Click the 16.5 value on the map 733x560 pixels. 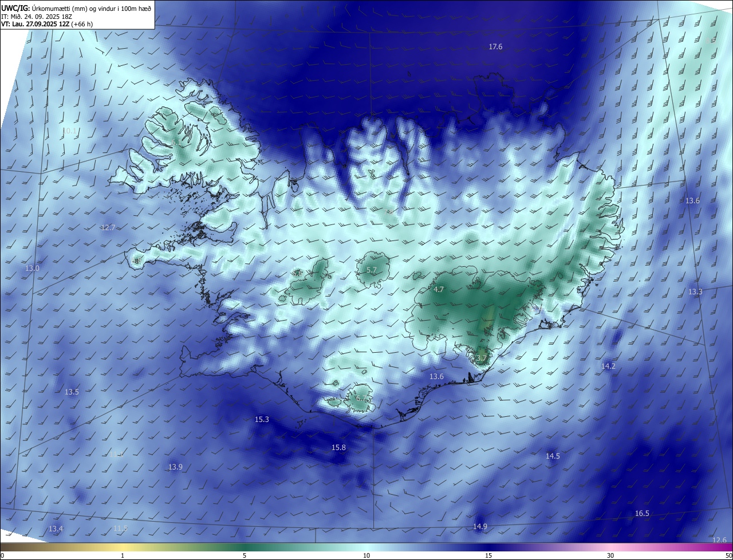click(643, 514)
